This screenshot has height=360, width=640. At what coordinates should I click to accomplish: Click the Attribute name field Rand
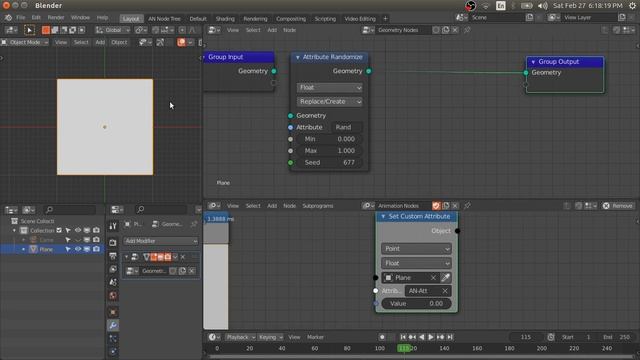[x=346, y=127]
